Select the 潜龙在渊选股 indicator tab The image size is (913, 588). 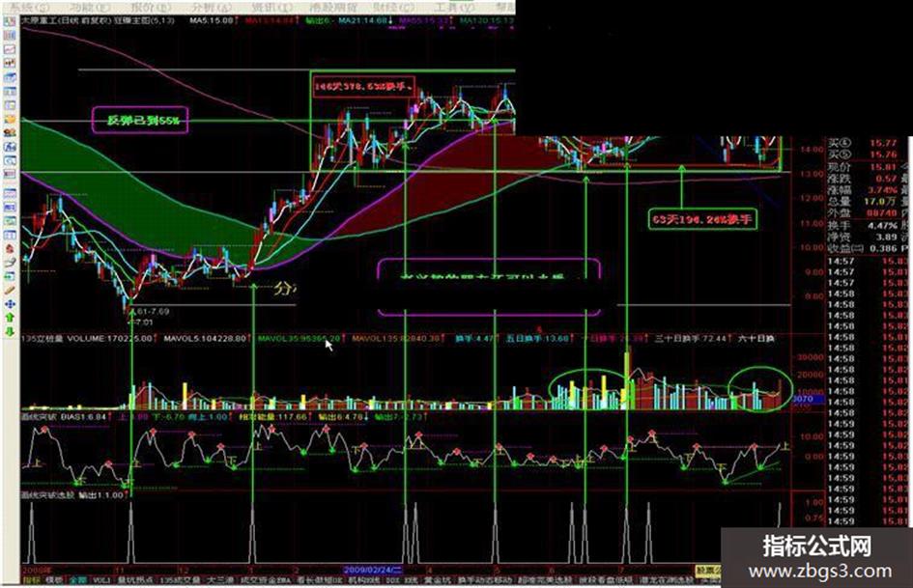[667, 580]
